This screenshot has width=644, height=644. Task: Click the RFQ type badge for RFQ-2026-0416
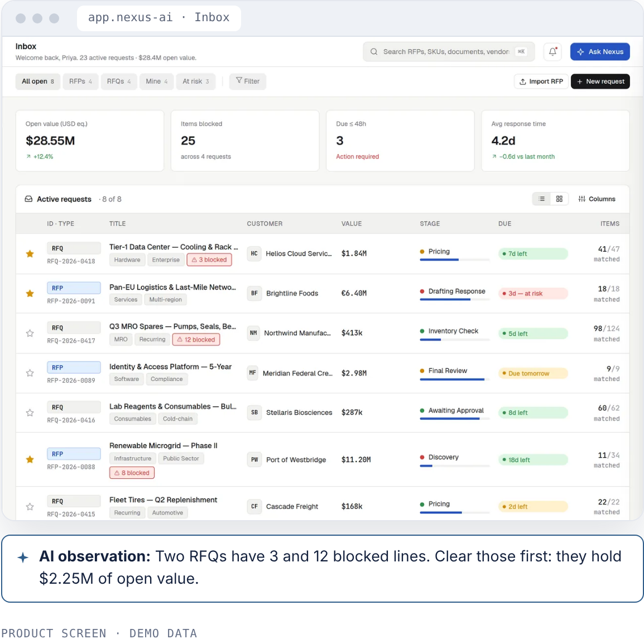coord(74,407)
